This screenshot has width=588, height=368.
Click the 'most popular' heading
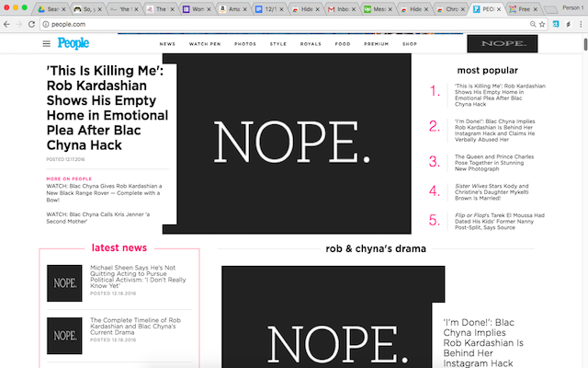tap(488, 70)
